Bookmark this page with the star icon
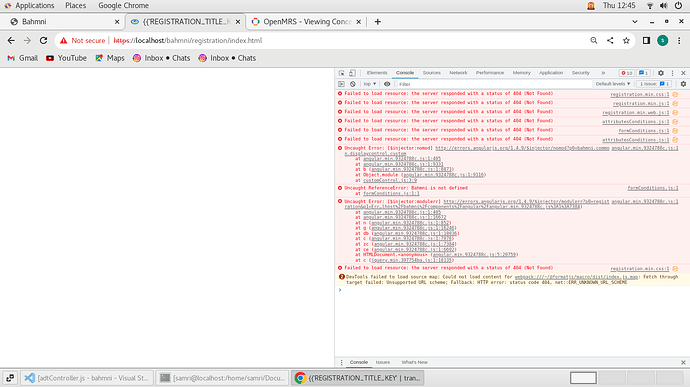Image resolution: width=690 pixels, height=387 pixels. 626,41
